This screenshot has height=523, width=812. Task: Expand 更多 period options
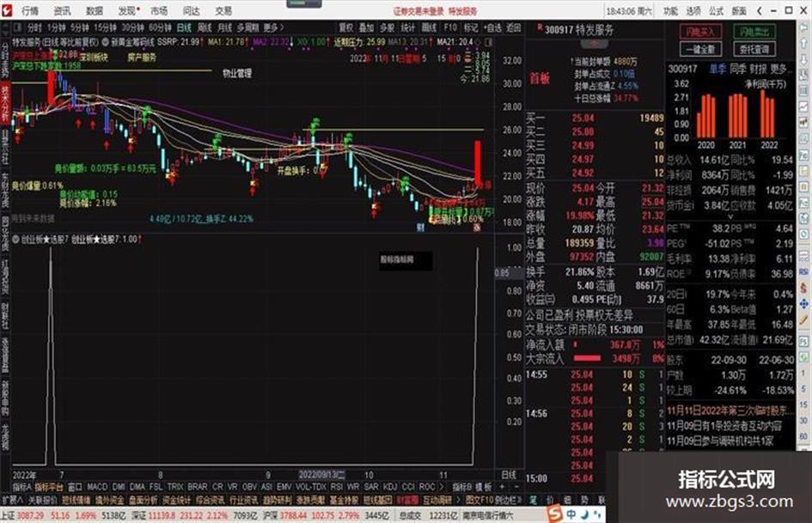coord(273,27)
